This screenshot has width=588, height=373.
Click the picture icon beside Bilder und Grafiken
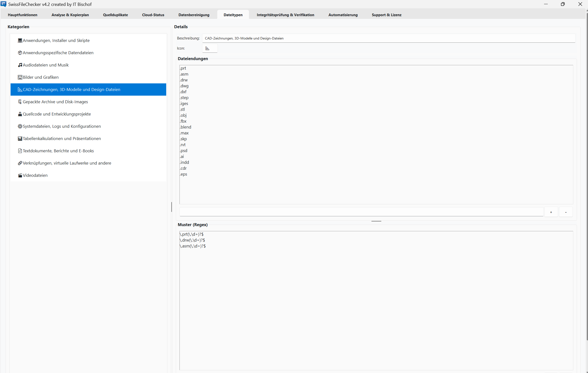coord(20,77)
